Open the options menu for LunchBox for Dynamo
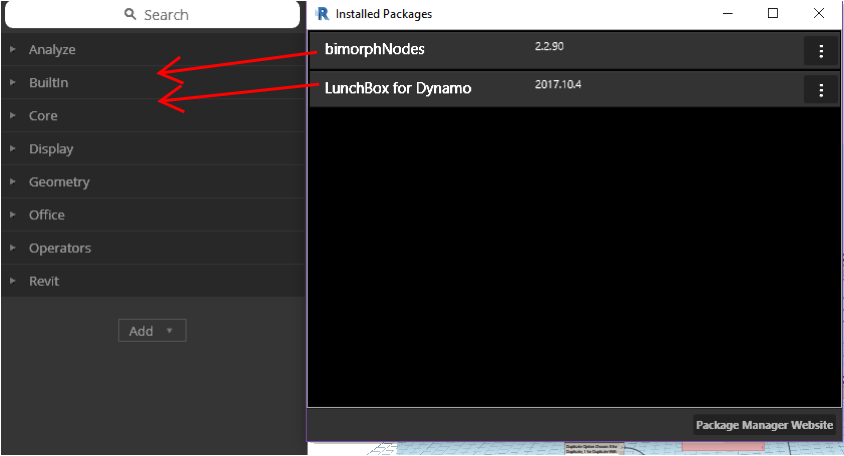 821,90
